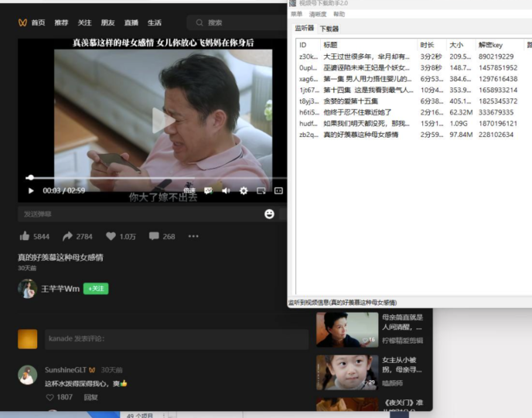Share the video via arrow icon

tap(67, 236)
